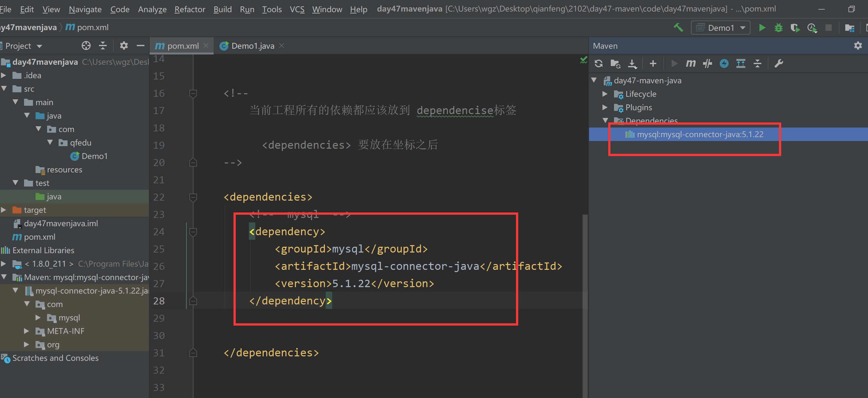Open the Navigate menu
The height and width of the screenshot is (398, 868).
[85, 9]
